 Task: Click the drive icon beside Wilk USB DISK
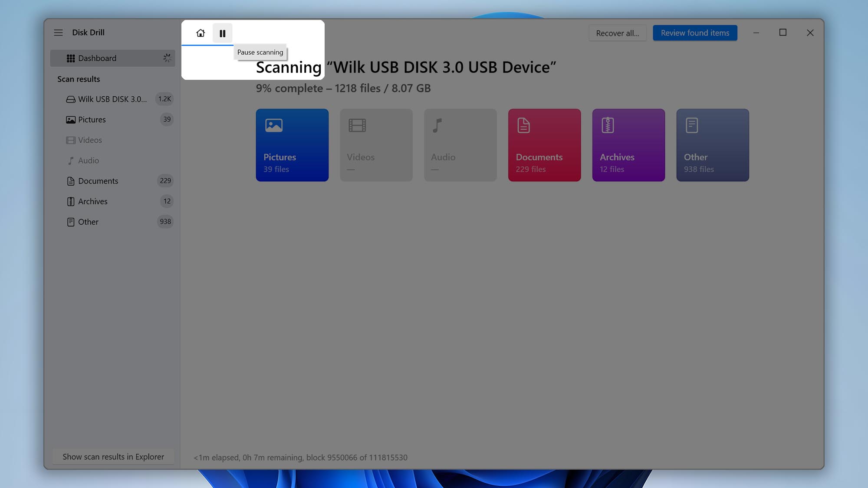pos(70,99)
